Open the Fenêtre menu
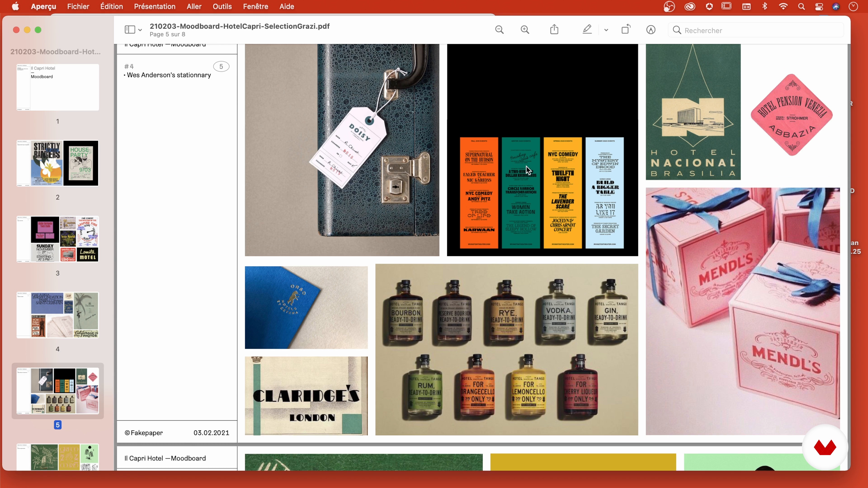The height and width of the screenshot is (488, 868). click(x=255, y=6)
